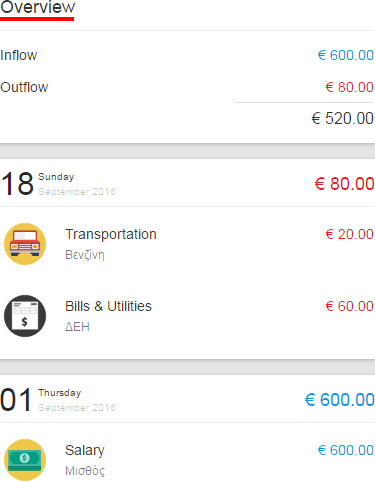Click the green cash Salary icon
Image resolution: width=375 pixels, height=482 pixels.
pyautogui.click(x=25, y=460)
